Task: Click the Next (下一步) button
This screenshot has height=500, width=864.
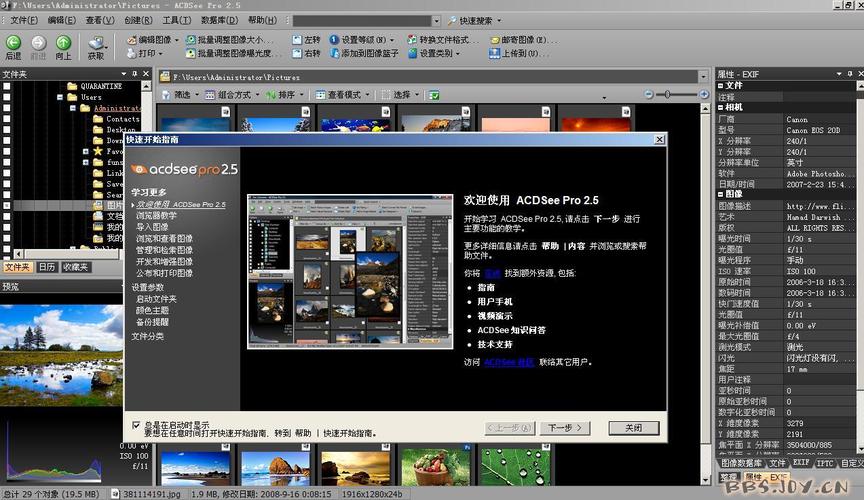Action: pyautogui.click(x=565, y=428)
